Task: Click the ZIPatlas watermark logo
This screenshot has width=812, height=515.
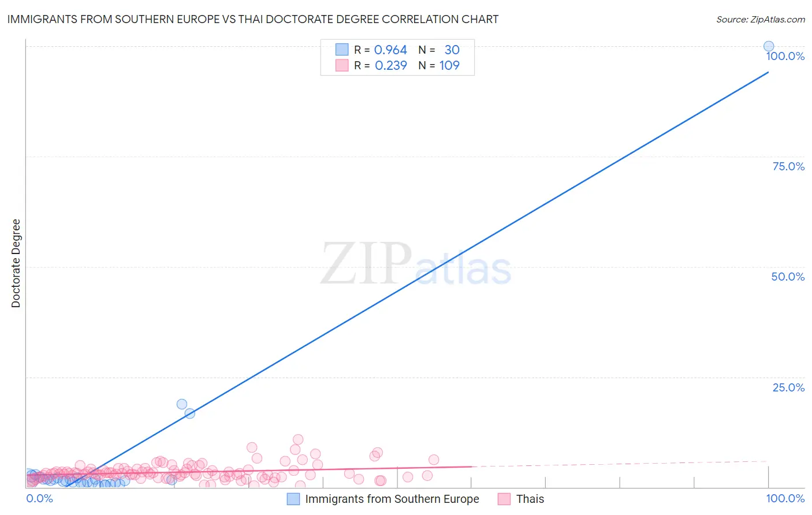Action: (416, 264)
